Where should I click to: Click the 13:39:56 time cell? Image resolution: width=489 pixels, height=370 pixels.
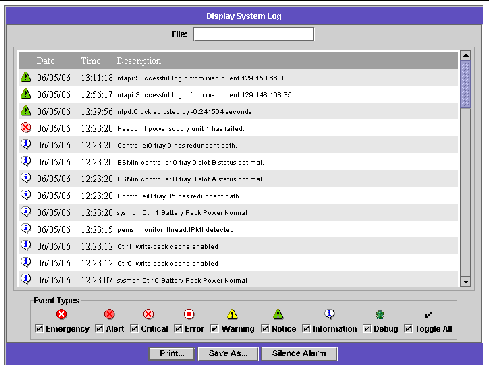coord(97,111)
